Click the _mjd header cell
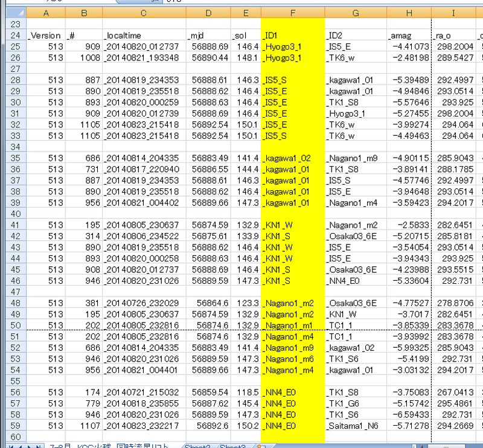Image resolution: width=483 pixels, height=448 pixels. tap(208, 36)
